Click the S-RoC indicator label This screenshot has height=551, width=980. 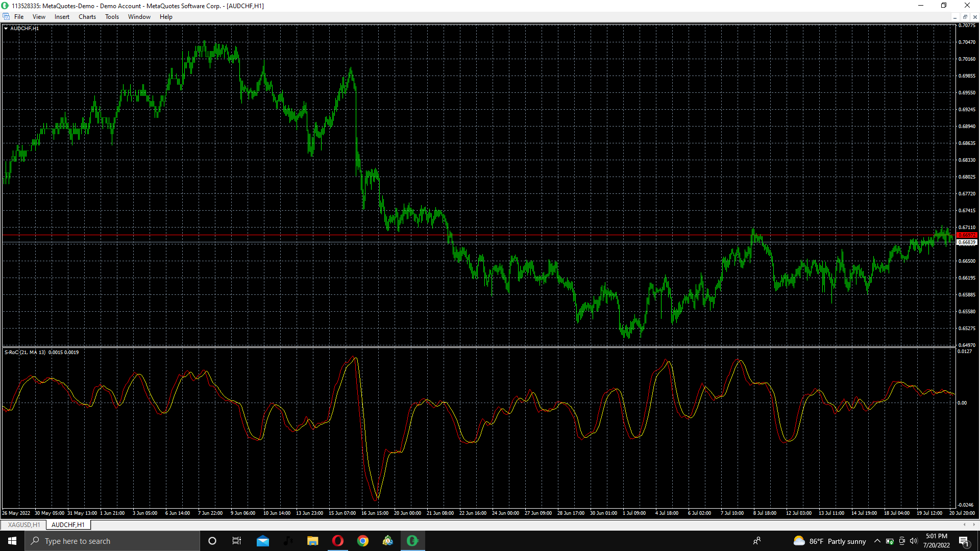(41, 353)
